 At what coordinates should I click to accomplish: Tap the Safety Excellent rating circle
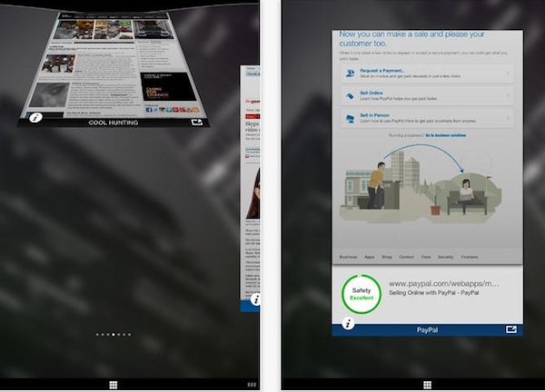click(362, 294)
